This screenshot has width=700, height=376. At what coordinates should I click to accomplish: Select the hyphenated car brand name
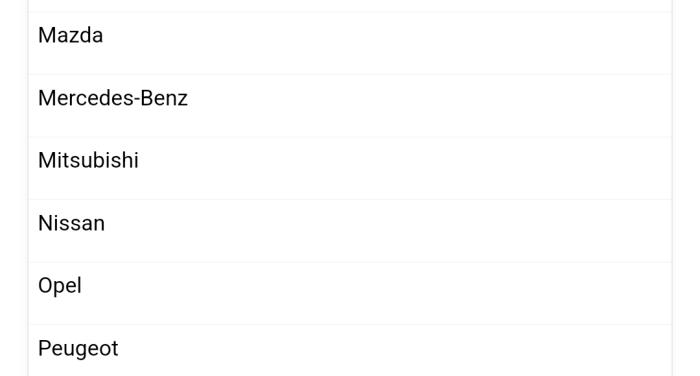[113, 98]
